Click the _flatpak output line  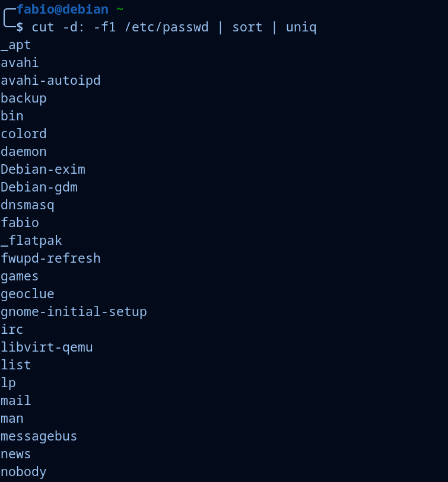coord(31,241)
